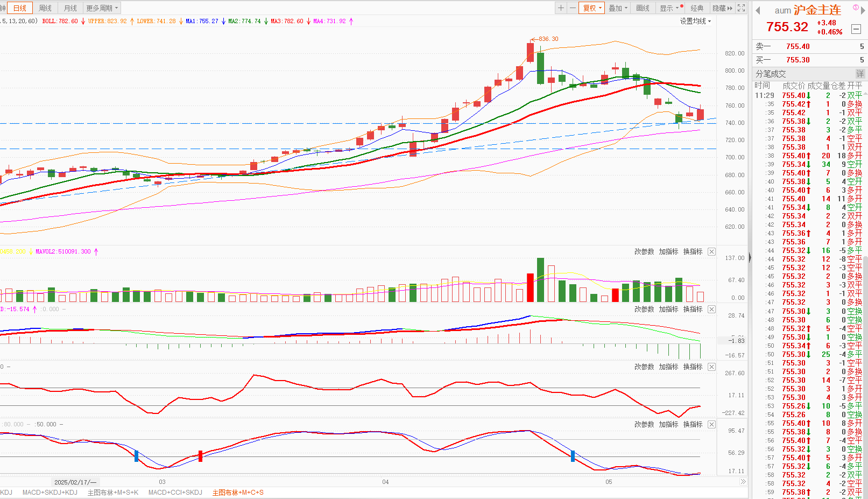Open 详 details icon in 分笔成交 header
The width and height of the screenshot is (868, 499).
click(860, 74)
